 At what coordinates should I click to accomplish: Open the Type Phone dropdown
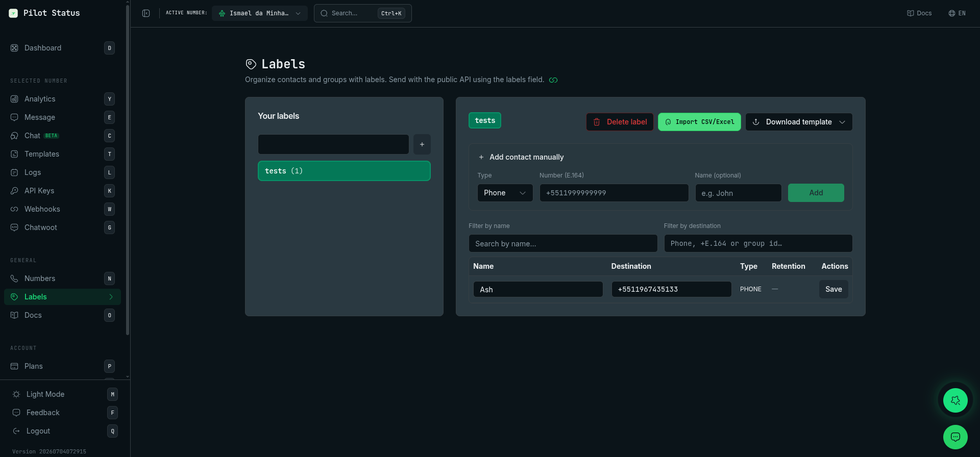[505, 193]
